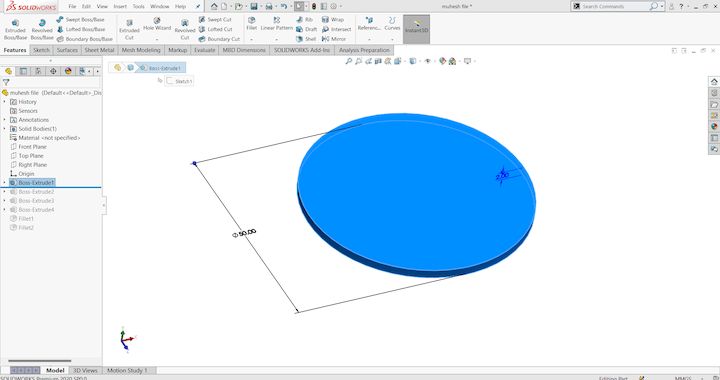720x380 pixels.
Task: Toggle the Instant3D mode button
Action: tap(416, 29)
